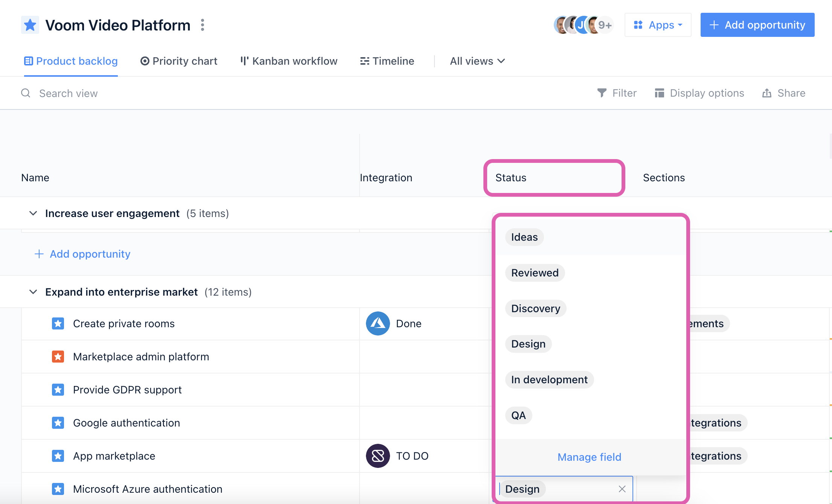Click the 9+ additional members avatar
Viewport: 832px width, 504px height.
(605, 25)
